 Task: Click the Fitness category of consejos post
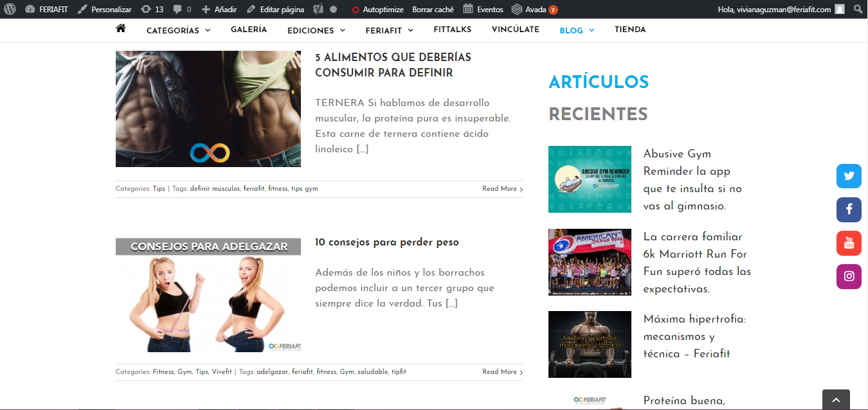pyautogui.click(x=163, y=372)
